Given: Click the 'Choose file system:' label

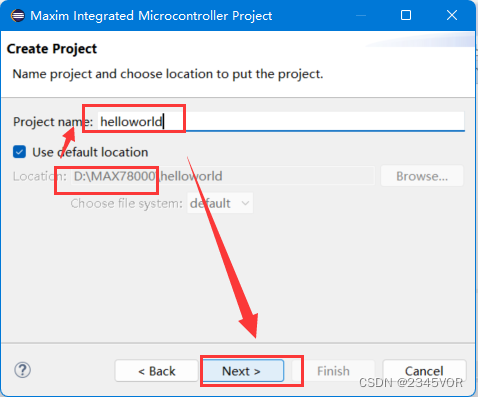Looking at the screenshot, I should pyautogui.click(x=126, y=203).
